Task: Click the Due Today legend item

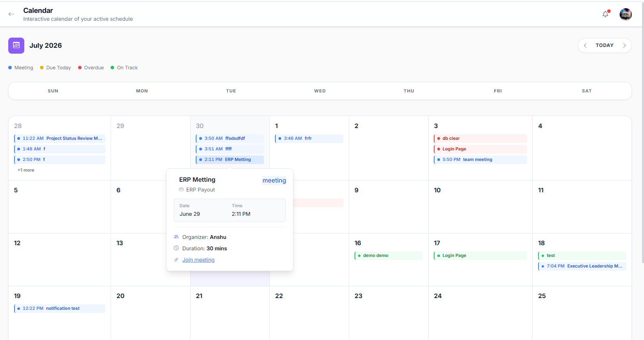Action: click(55, 68)
